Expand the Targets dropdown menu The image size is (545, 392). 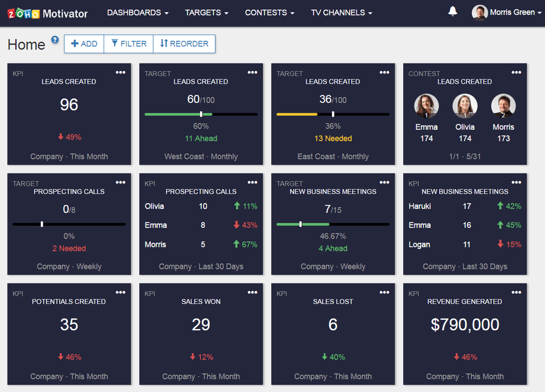(x=206, y=13)
